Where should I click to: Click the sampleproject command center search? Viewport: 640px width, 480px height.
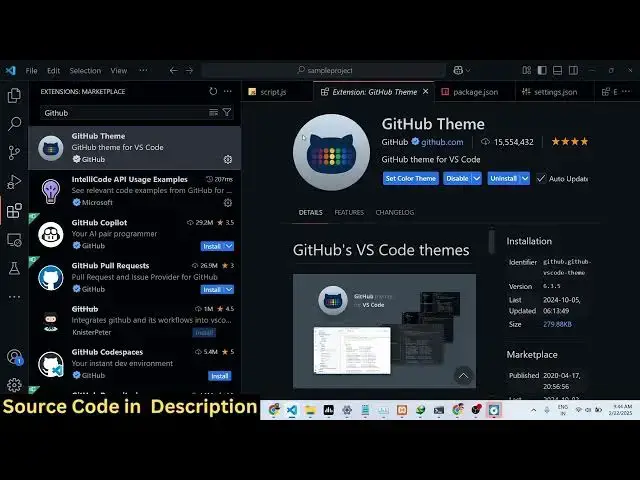point(324,70)
